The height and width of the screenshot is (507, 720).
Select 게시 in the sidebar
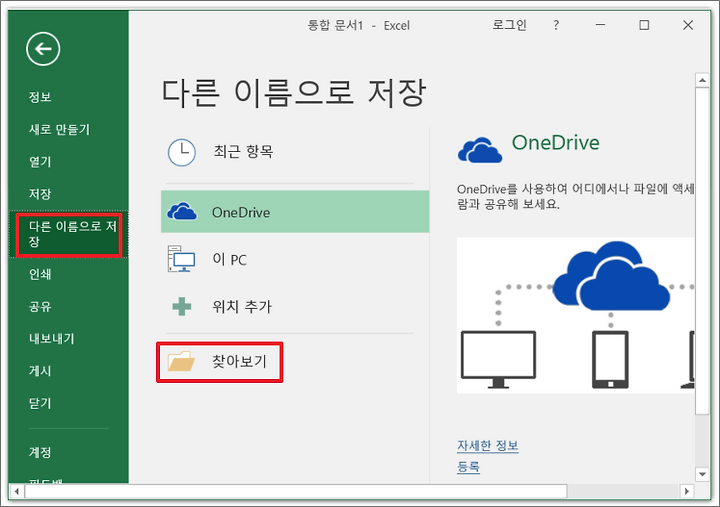coord(40,371)
